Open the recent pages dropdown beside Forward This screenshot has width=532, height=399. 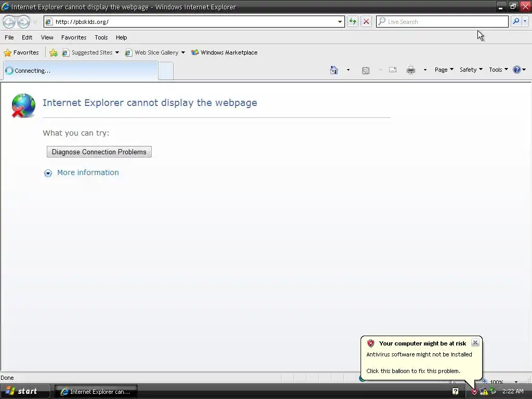click(35, 22)
